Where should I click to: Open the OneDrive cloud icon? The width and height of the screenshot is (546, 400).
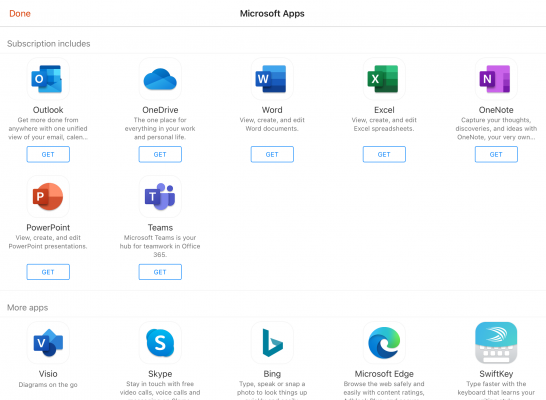160,79
